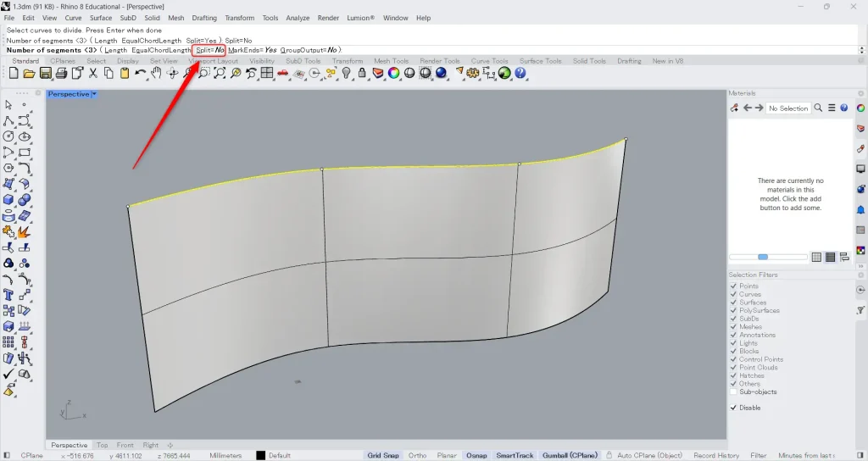This screenshot has width=868, height=461.
Task: Click the Undo arrow icon
Action: coord(141,73)
